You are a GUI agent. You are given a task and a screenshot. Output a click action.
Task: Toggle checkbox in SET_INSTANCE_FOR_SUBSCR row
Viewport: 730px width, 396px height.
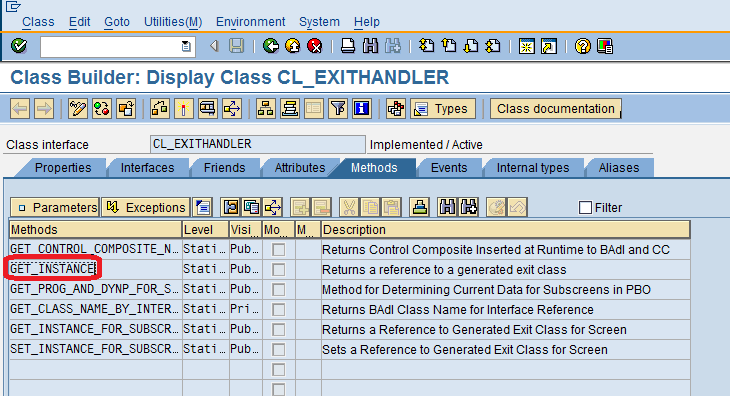(278, 350)
